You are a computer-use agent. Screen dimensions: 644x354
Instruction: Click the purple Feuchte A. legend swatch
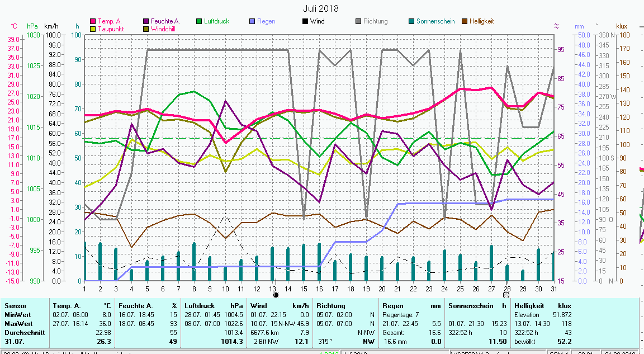point(146,21)
